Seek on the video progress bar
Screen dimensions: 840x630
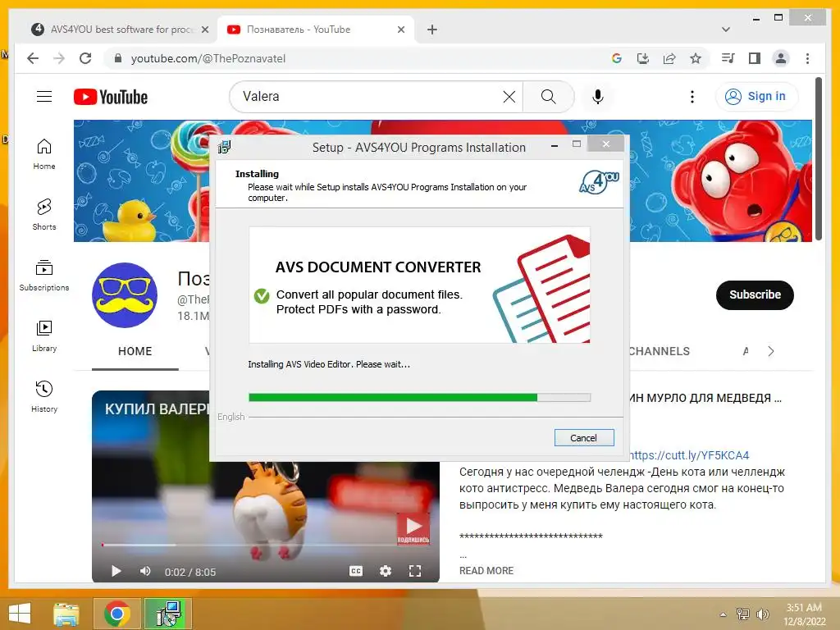(x=265, y=545)
